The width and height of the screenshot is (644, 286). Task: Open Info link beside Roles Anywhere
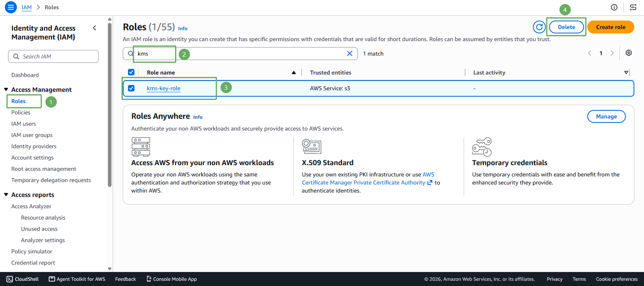(198, 117)
